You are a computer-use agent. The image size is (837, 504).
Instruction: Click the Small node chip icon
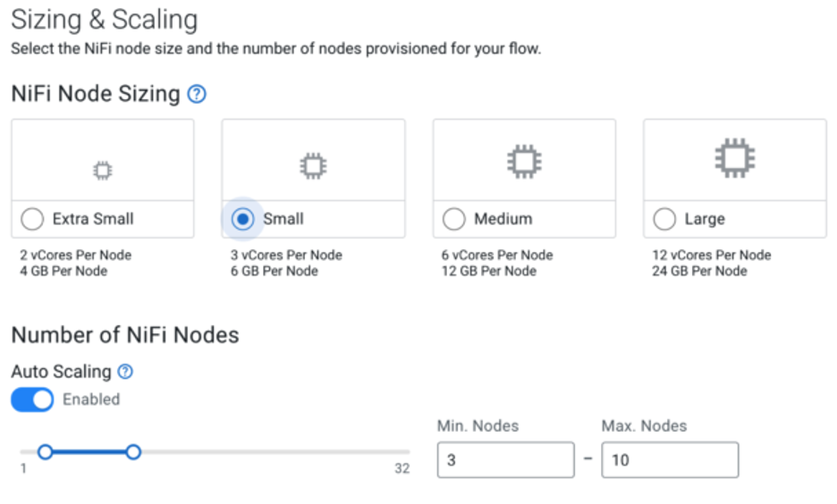click(313, 166)
